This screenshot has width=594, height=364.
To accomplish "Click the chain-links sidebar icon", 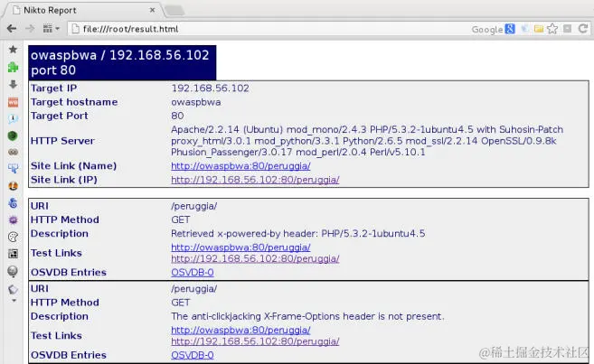I will pos(13,152).
